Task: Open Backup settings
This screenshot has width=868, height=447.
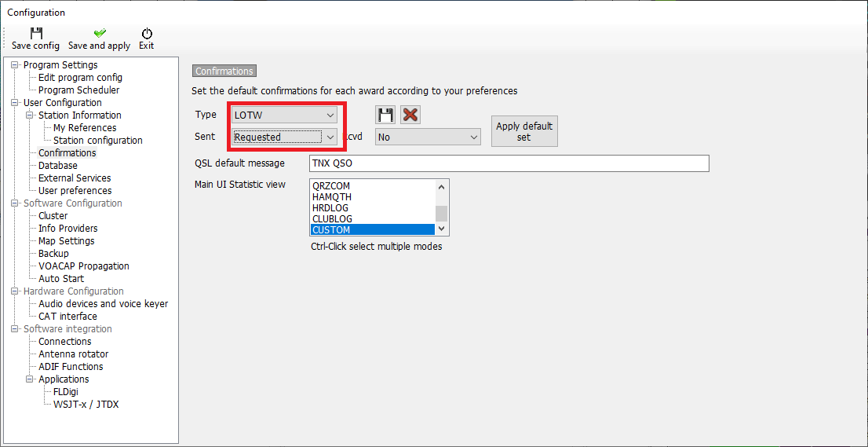Action: pyautogui.click(x=53, y=254)
